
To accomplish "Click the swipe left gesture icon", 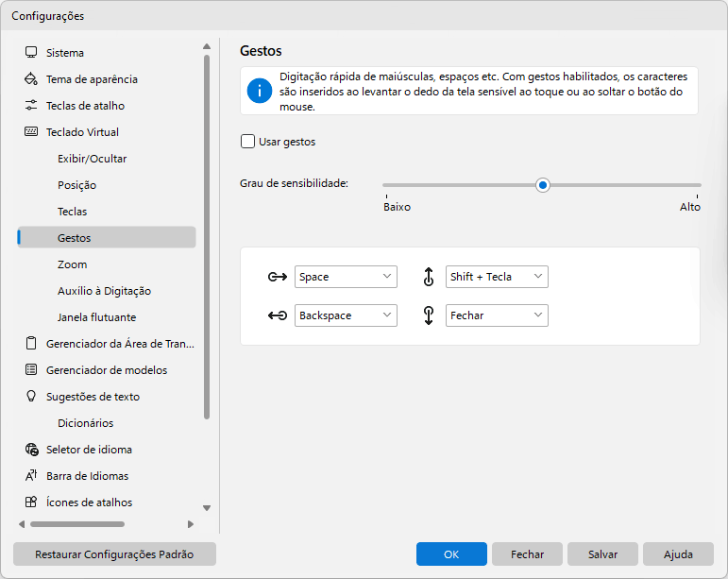I will click(278, 315).
